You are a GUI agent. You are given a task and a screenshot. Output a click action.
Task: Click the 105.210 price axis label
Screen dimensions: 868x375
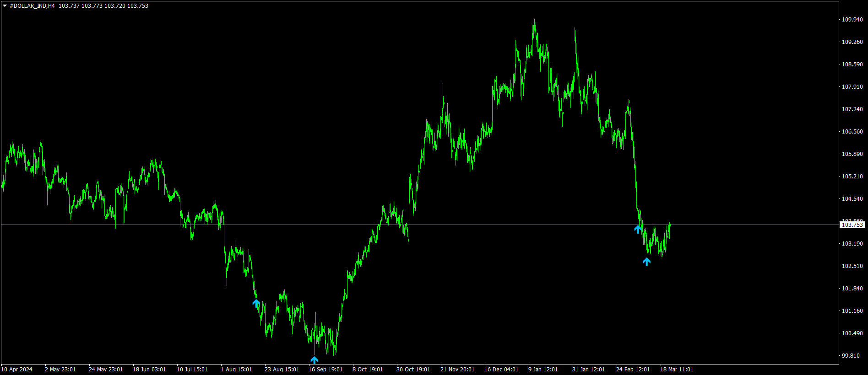(852, 177)
